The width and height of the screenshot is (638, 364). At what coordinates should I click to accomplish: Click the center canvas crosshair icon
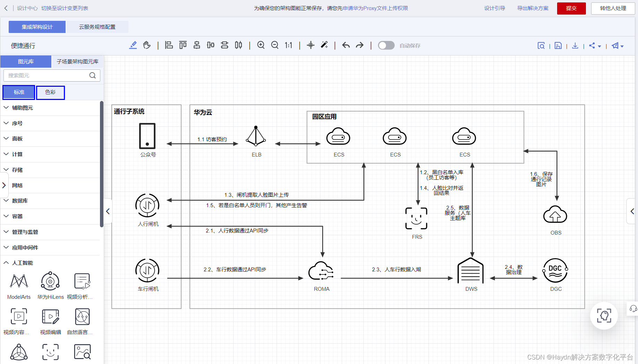311,45
